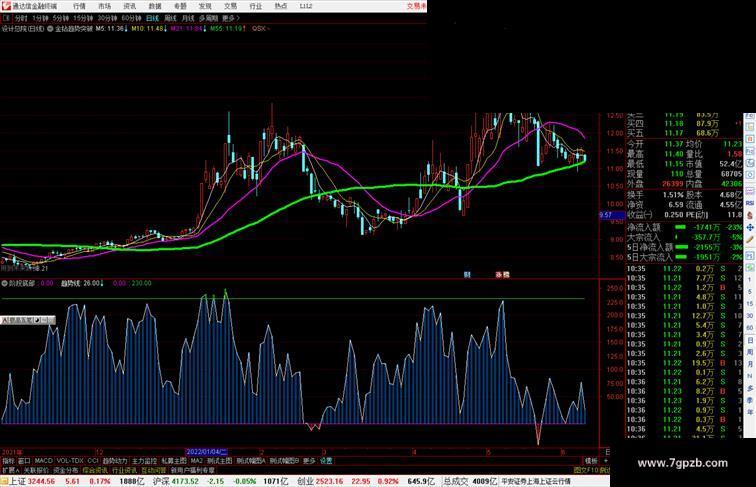Select the CCI indicator tab

pos(93,461)
